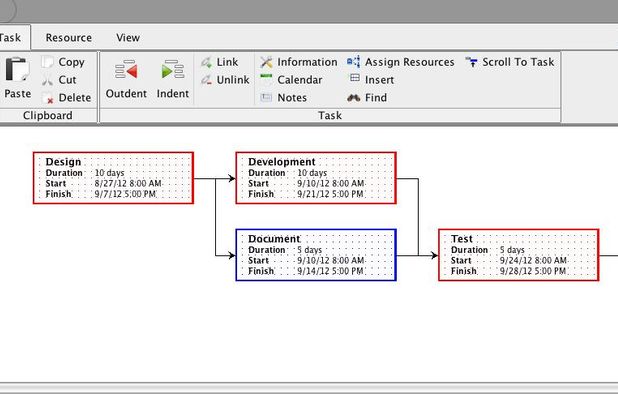Unlink the selected tasks
This screenshot has width=618, height=394.
(225, 80)
